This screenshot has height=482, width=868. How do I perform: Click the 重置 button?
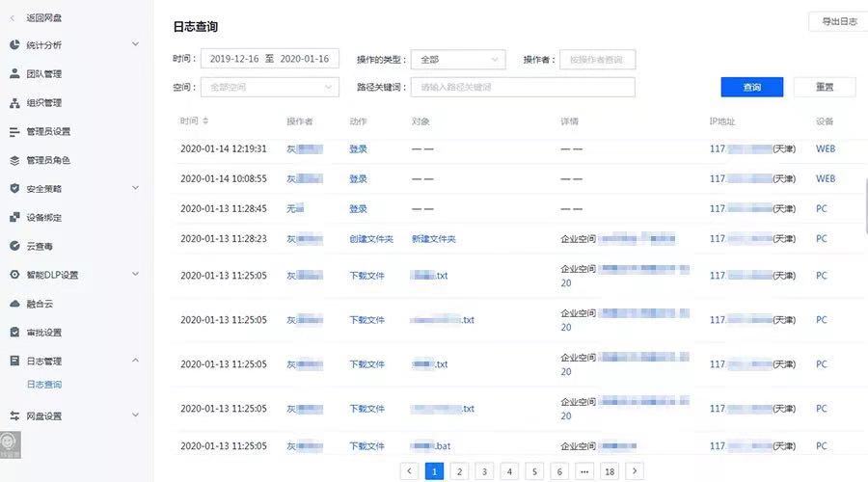tap(824, 88)
